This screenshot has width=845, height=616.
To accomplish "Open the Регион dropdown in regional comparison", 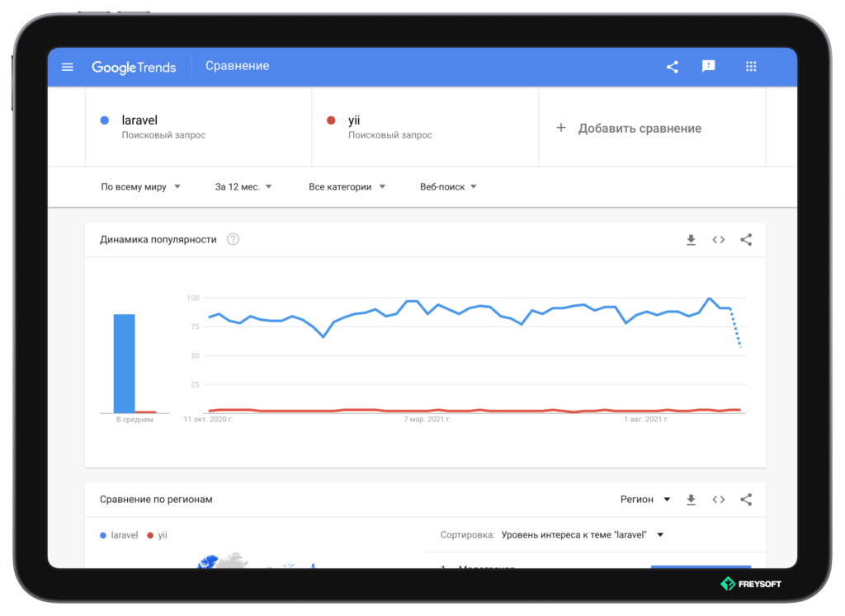I will tap(645, 499).
